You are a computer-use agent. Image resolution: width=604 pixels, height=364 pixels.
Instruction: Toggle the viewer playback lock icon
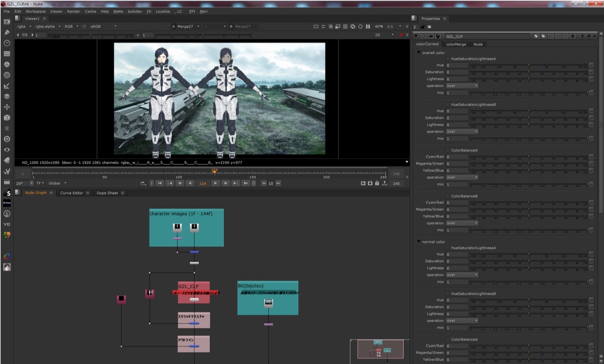coord(377,183)
